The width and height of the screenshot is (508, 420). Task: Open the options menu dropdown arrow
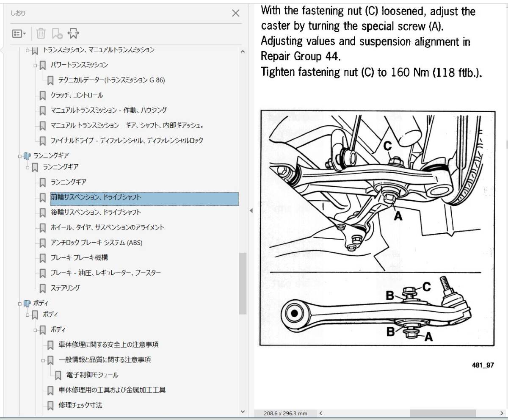click(x=24, y=33)
